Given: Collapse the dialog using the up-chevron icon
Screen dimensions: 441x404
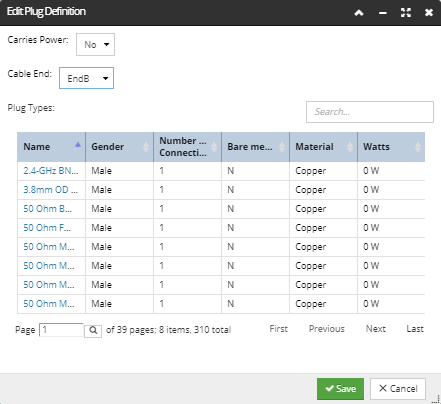Looking at the screenshot, I should (x=359, y=13).
